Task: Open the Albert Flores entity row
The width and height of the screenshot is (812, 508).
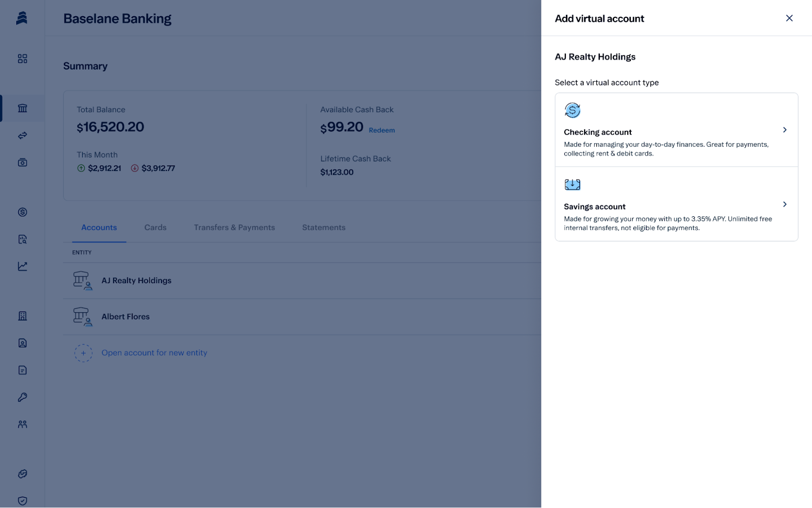Action: (302, 317)
